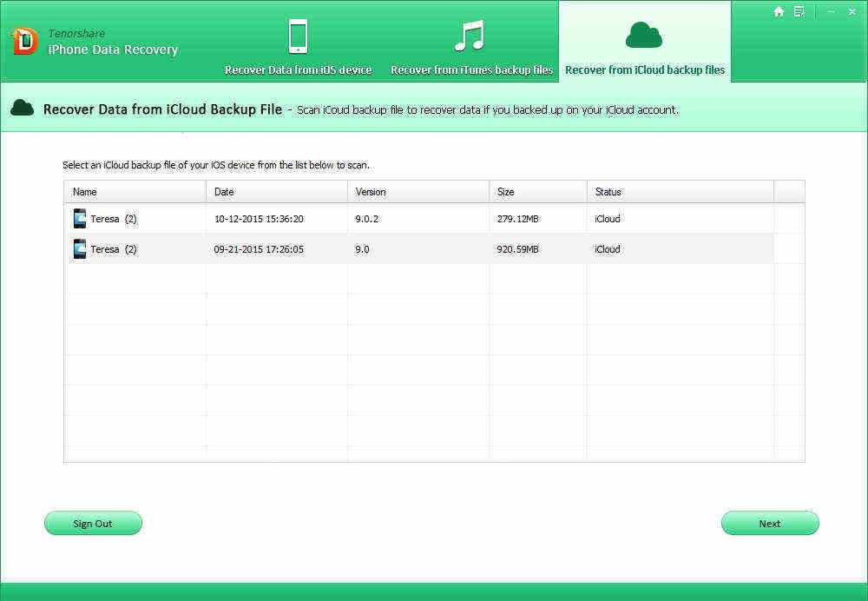
Task: Click the home icon in title bar
Action: point(779,11)
